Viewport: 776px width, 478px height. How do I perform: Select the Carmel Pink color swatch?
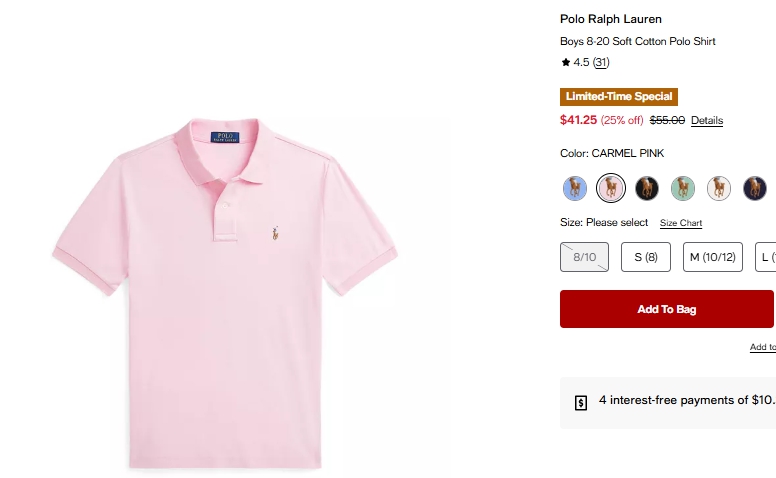(x=611, y=187)
